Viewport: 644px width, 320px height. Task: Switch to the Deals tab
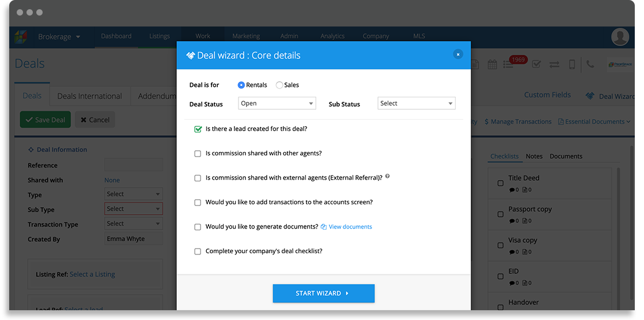coord(32,96)
